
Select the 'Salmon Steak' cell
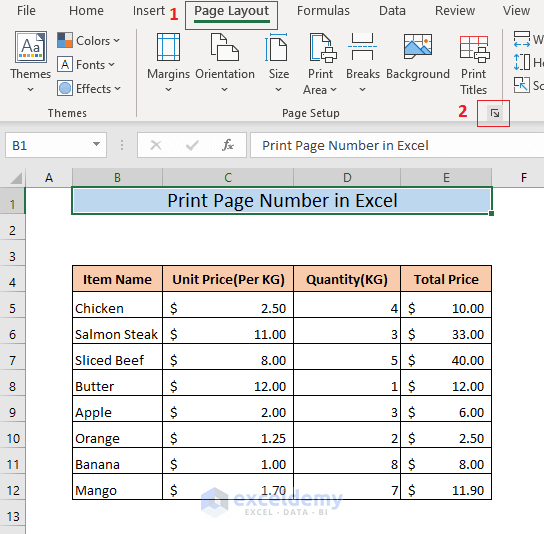coord(117,331)
